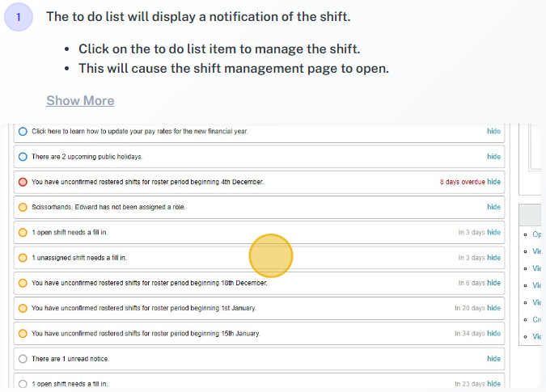Hide the unassigned shift fill in item
The width and height of the screenshot is (546, 392).
point(493,257)
